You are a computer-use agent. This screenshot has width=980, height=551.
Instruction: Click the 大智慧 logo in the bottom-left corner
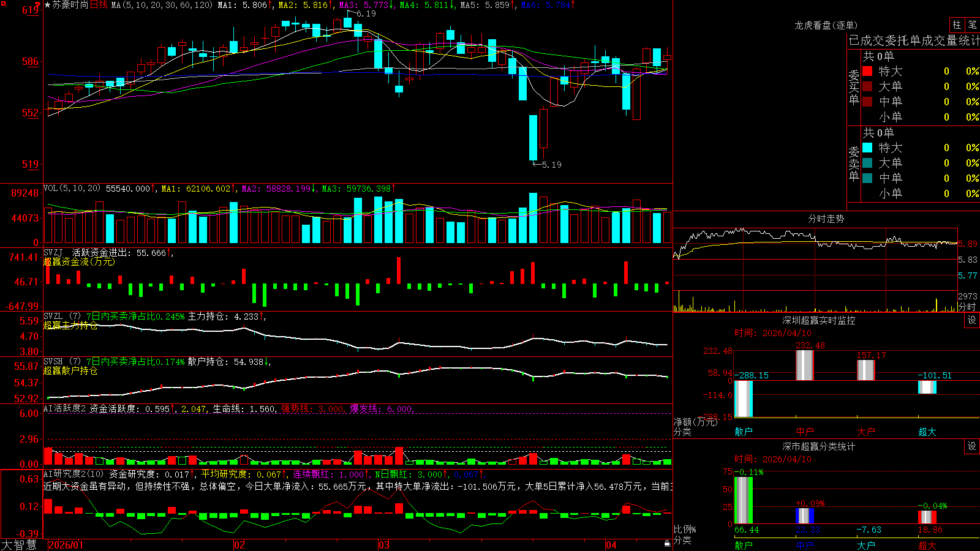click(x=19, y=545)
